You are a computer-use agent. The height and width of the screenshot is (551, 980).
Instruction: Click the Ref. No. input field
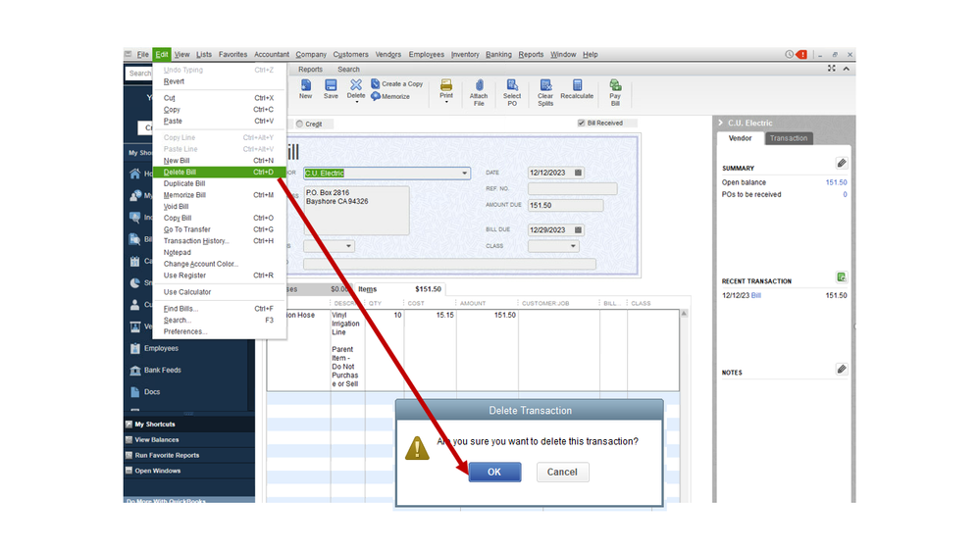[x=572, y=188]
